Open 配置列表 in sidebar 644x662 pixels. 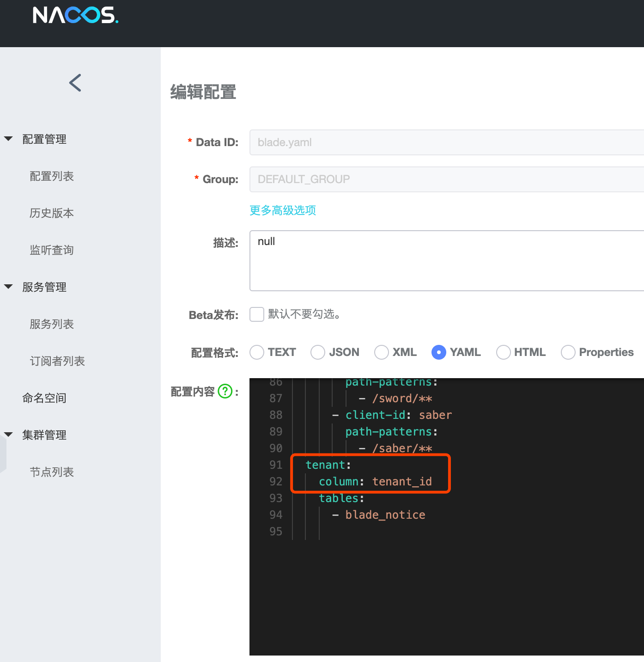52,176
